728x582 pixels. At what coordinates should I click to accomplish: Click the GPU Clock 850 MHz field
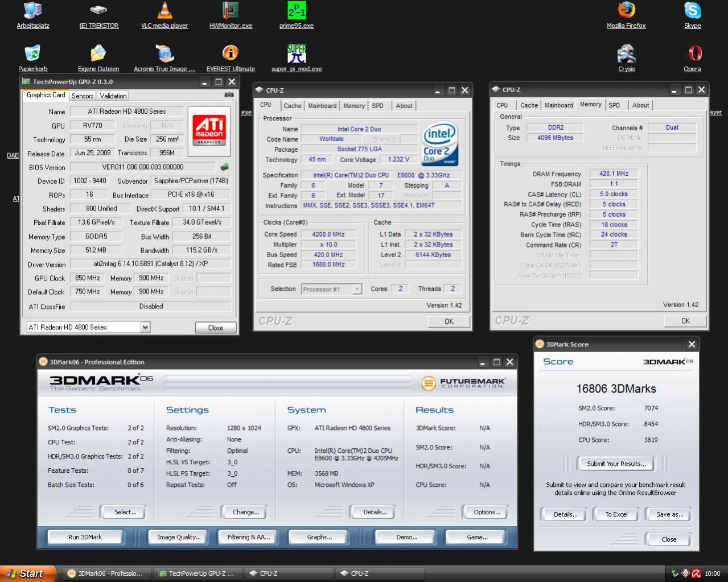click(x=87, y=278)
